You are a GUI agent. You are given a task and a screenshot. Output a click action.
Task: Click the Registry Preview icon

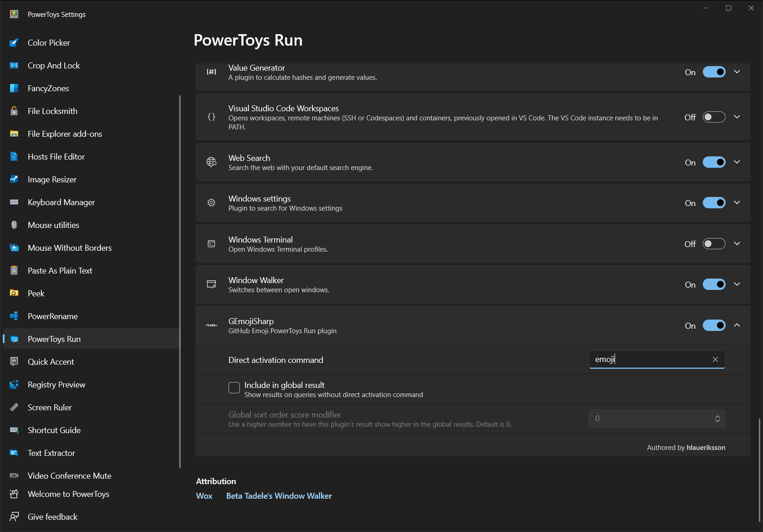coord(14,385)
